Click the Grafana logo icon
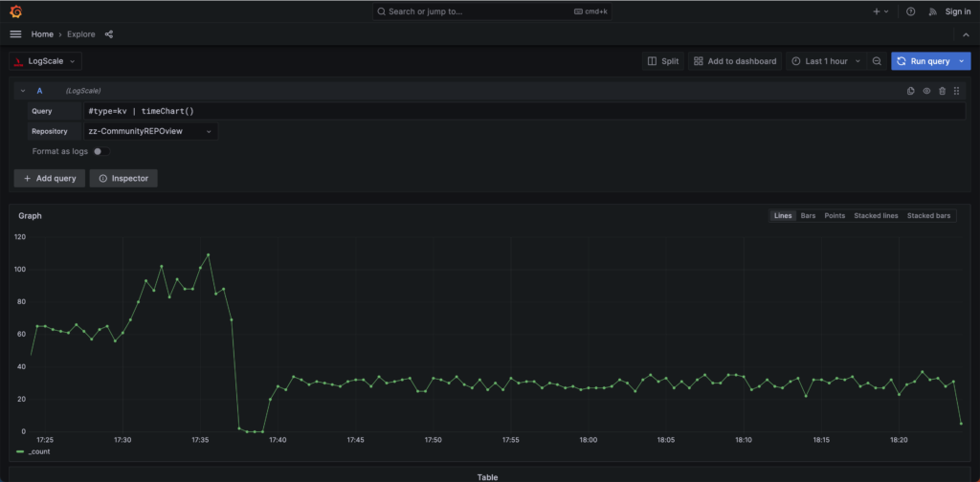This screenshot has width=980, height=482. [x=16, y=11]
